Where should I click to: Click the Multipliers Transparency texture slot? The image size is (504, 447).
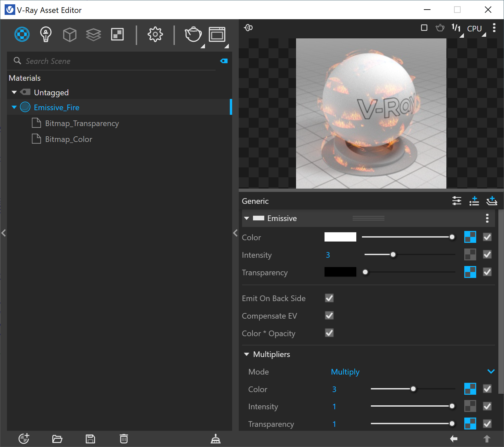pyautogui.click(x=470, y=424)
